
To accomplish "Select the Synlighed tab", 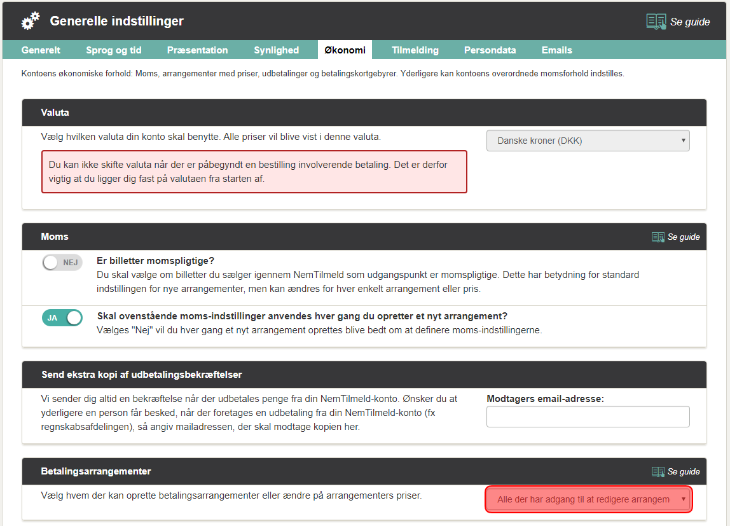I will click(276, 50).
